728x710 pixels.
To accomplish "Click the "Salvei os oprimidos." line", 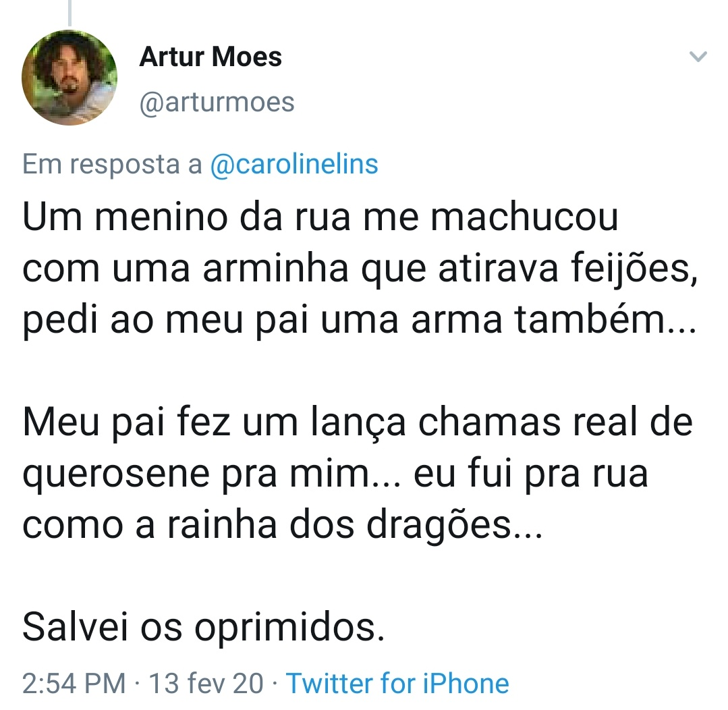I will tap(204, 628).
